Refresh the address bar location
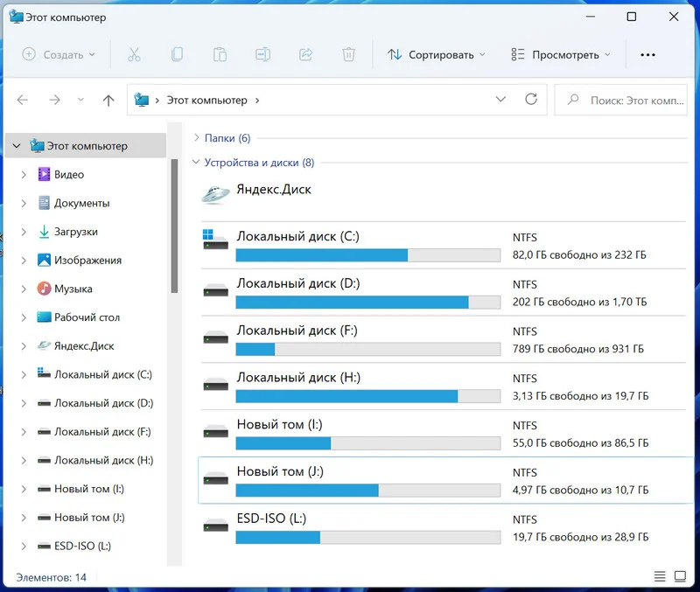The image size is (700, 592). coord(531,99)
